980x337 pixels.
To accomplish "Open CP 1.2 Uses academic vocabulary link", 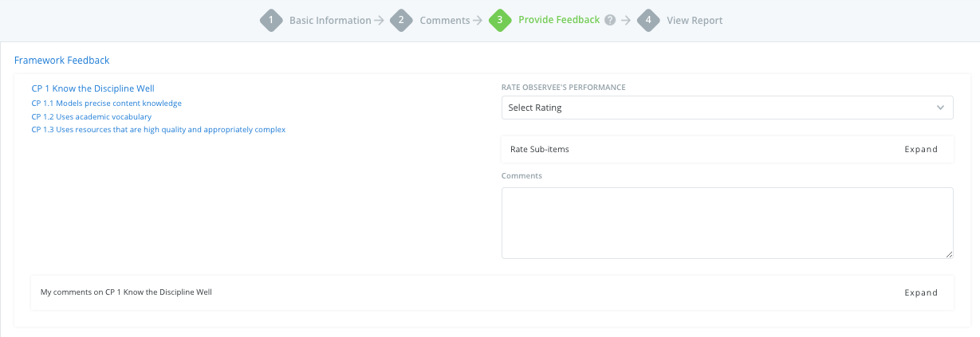I will coord(92,117).
